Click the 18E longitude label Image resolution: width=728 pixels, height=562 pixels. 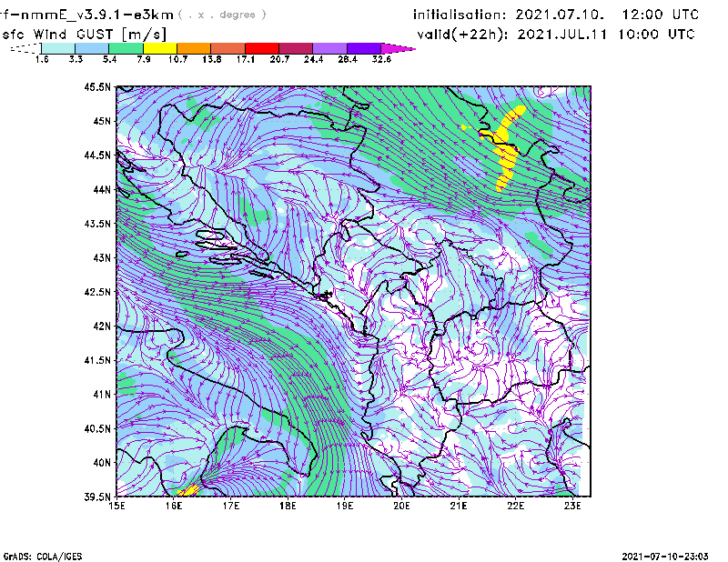coord(288,506)
